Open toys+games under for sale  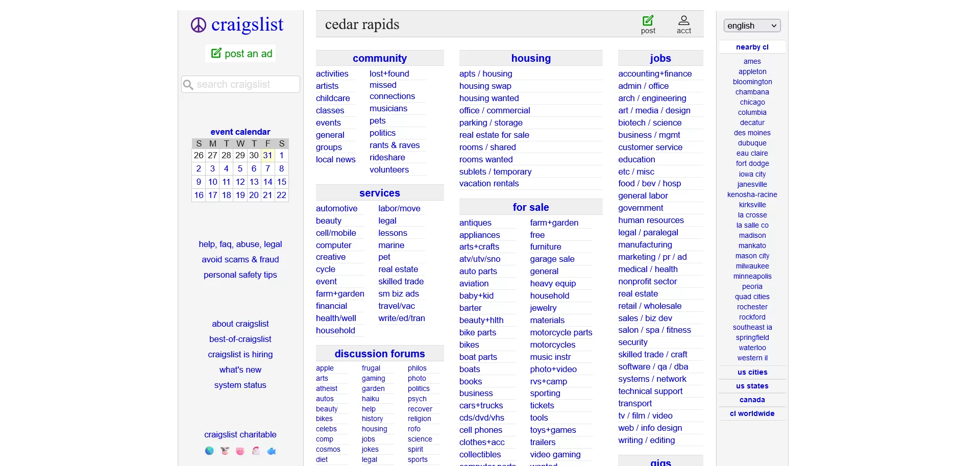(553, 430)
